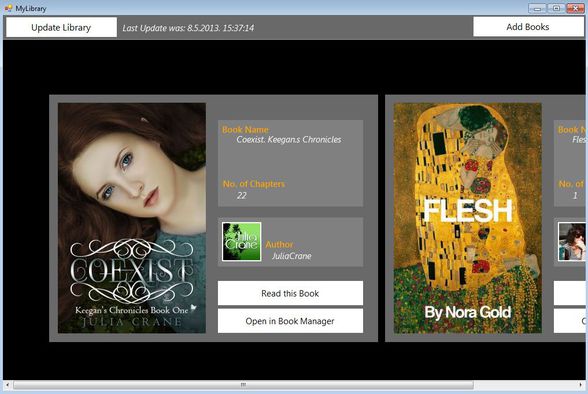
Task: Click the horizontal scrollbar thumb
Action: pyautogui.click(x=243, y=385)
